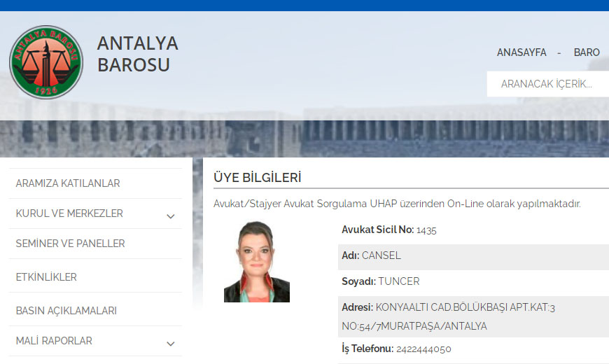Click the member profile photo
Screen dimensions: 609x364
tap(257, 262)
